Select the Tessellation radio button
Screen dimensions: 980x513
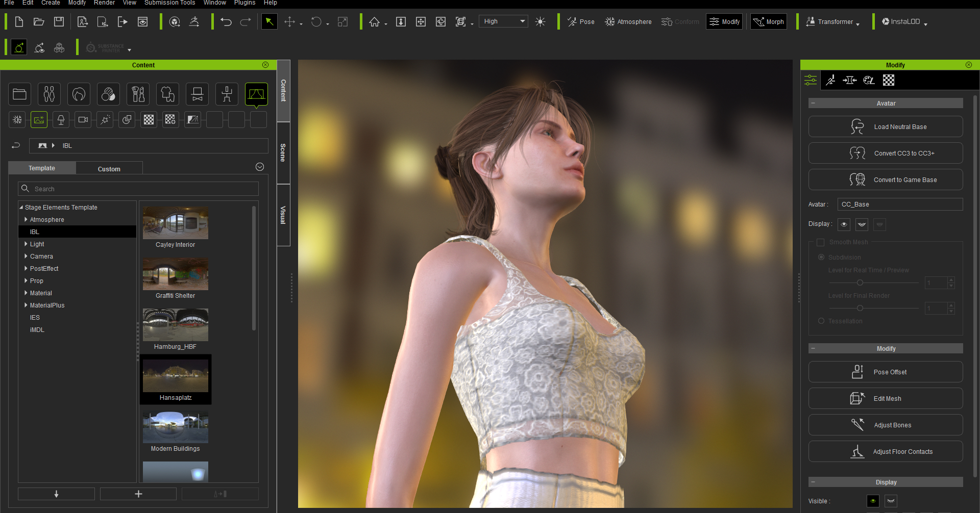coord(821,321)
